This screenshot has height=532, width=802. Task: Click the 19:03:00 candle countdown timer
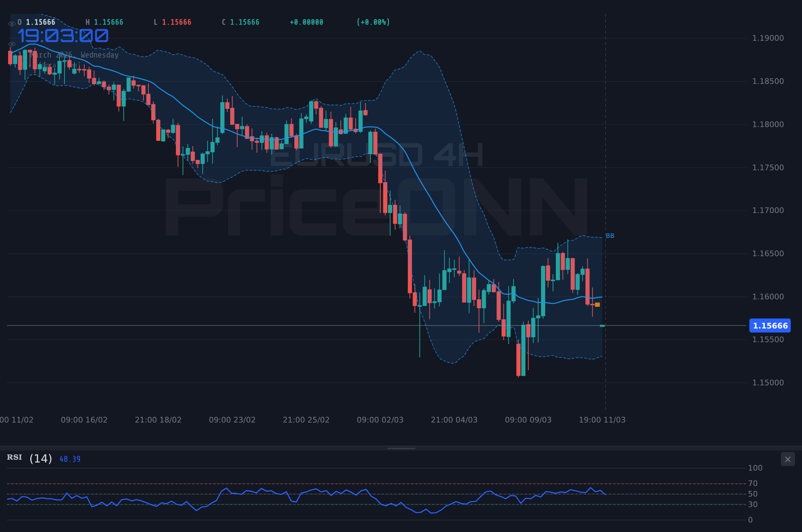click(x=63, y=35)
